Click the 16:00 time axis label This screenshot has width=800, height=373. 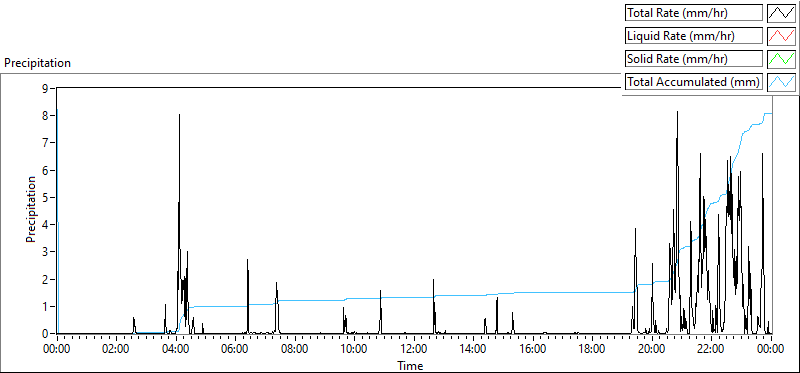533,350
